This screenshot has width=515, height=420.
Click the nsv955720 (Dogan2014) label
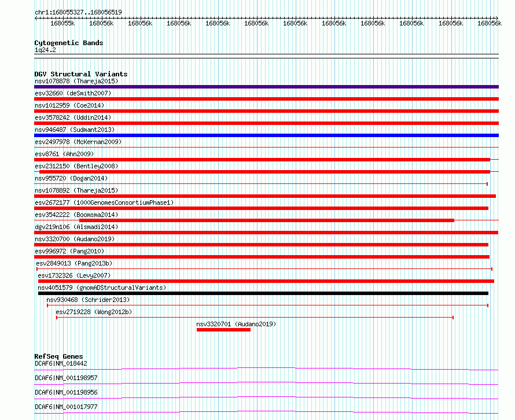(x=71, y=178)
